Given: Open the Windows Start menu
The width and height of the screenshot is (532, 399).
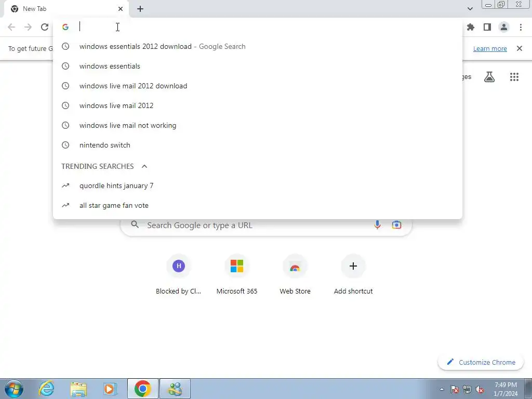Looking at the screenshot, I should [14, 389].
